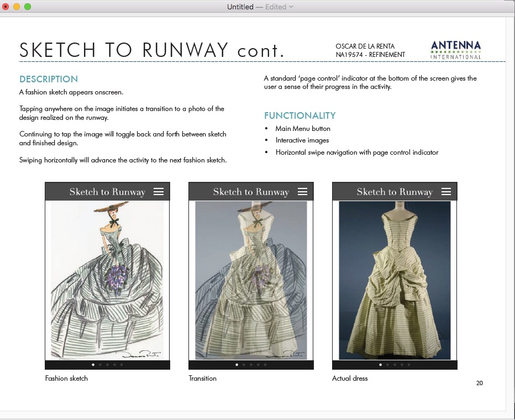The width and height of the screenshot is (515, 420).
Task: Click the 'Main Menu button' bullet text
Action: point(303,129)
